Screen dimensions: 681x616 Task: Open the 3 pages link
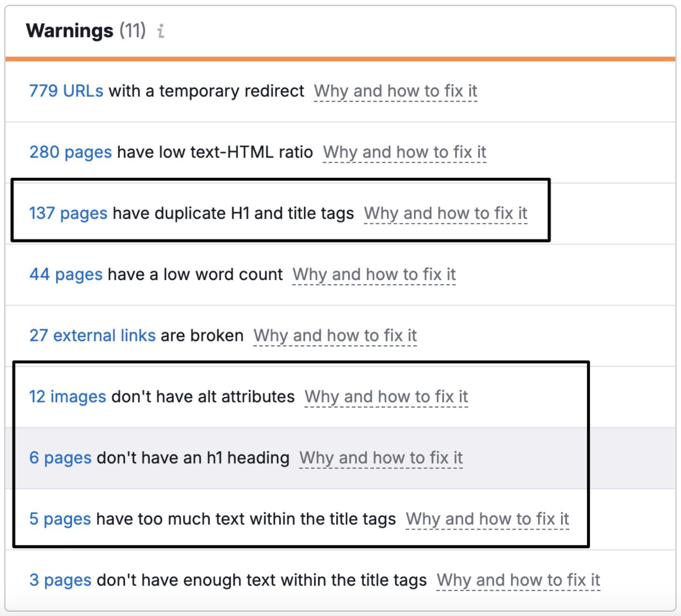pyautogui.click(x=60, y=580)
